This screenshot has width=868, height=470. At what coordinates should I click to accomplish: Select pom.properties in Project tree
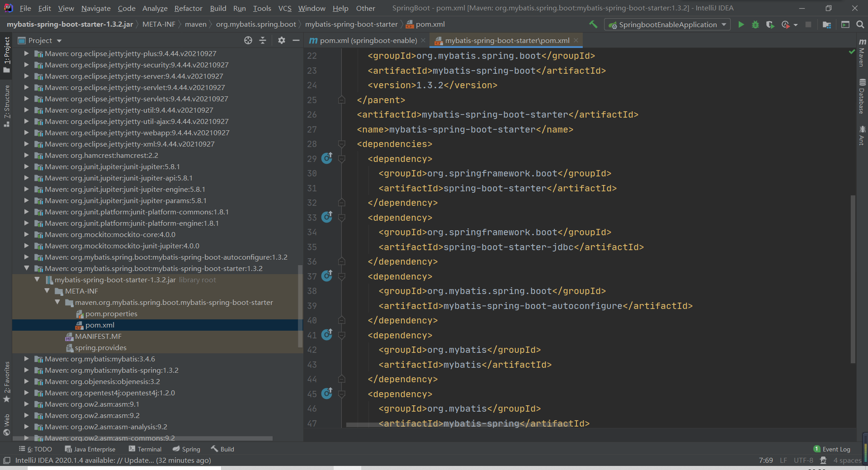(x=111, y=313)
